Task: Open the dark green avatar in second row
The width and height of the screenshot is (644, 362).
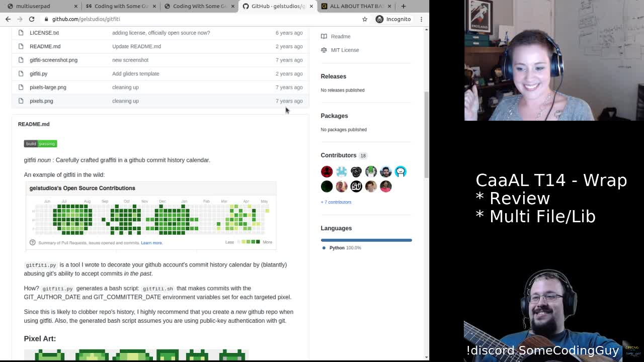Action: (x=327, y=187)
